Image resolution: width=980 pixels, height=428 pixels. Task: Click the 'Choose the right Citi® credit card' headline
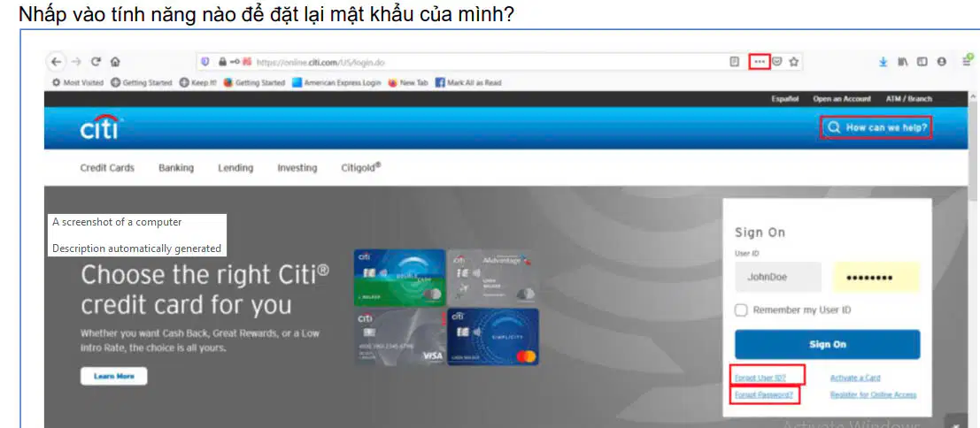click(x=205, y=289)
